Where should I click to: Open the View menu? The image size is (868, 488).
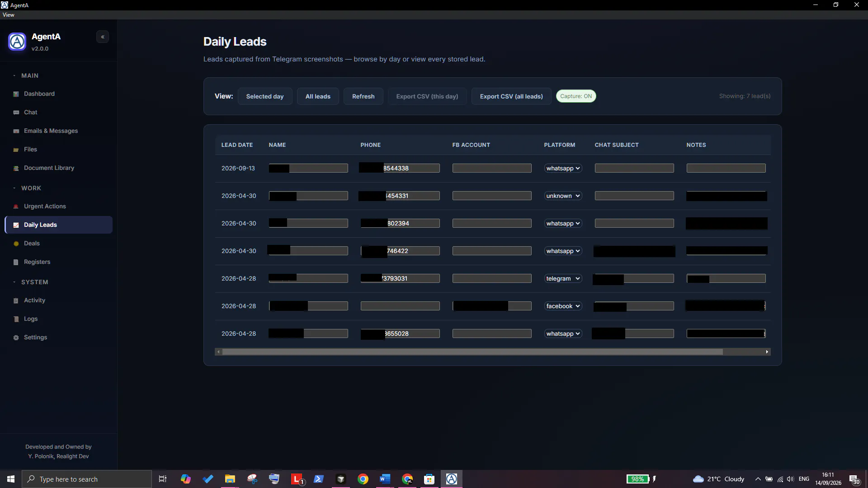coord(9,15)
